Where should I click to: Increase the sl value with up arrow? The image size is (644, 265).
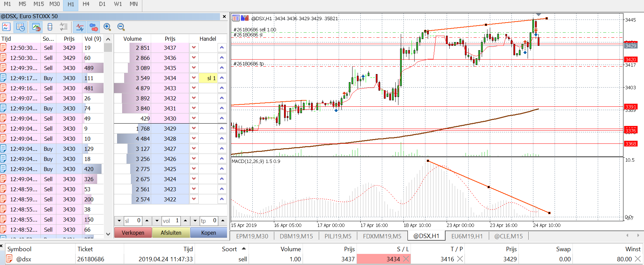click(147, 221)
